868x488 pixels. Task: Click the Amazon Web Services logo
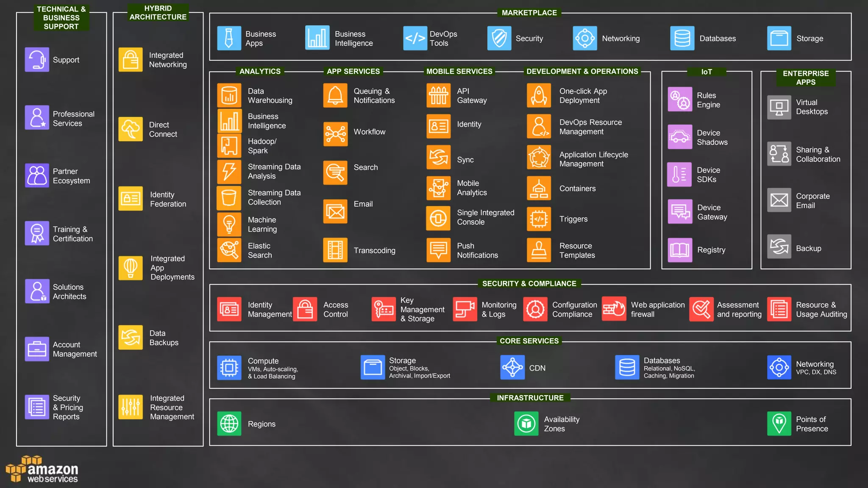[42, 469]
